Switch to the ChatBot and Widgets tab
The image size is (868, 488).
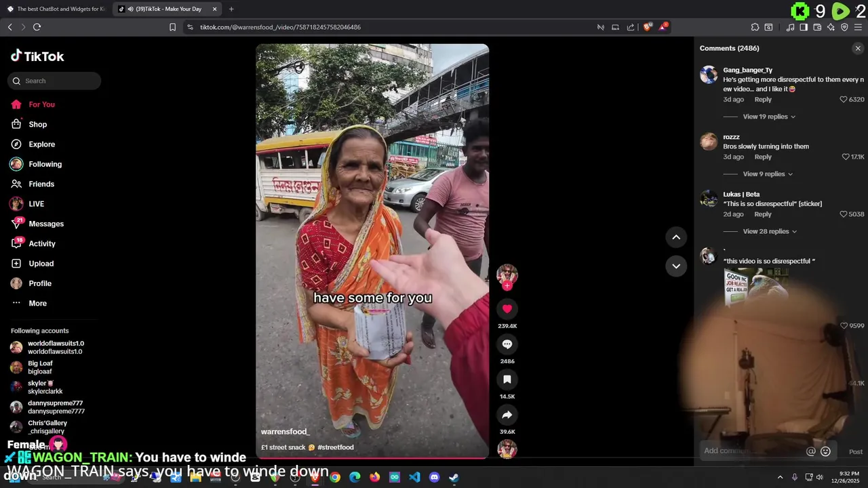(x=56, y=9)
